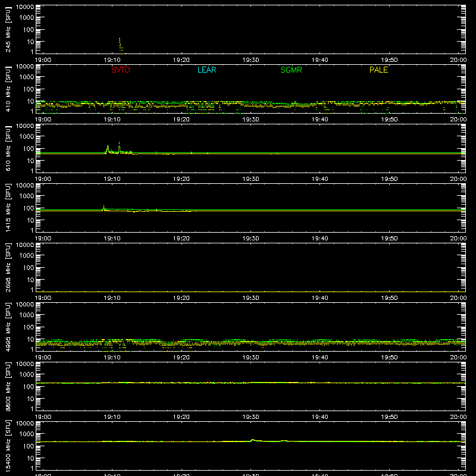This screenshot has height=476, width=476.
Task: Click 19:20 tick label below 410 MHz plot
Action: [181, 120]
